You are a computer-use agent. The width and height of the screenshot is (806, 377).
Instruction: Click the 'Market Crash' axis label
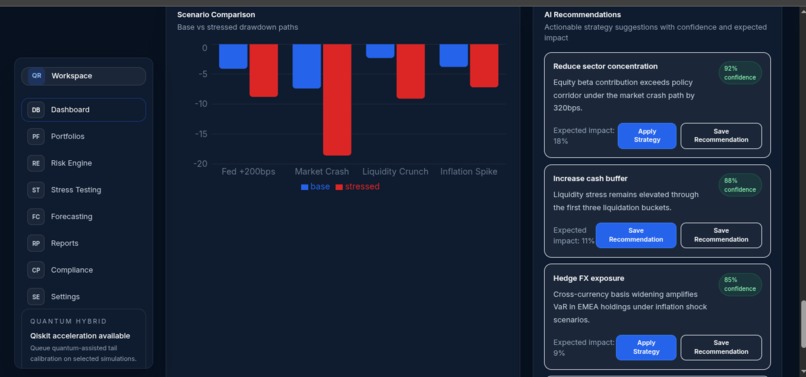[322, 172]
